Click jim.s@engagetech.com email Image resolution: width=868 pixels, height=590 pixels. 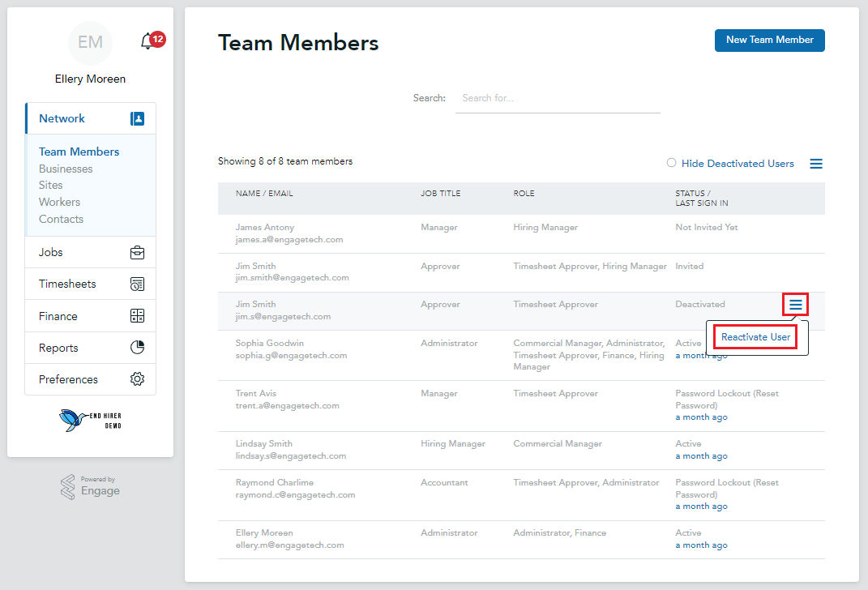coord(283,317)
